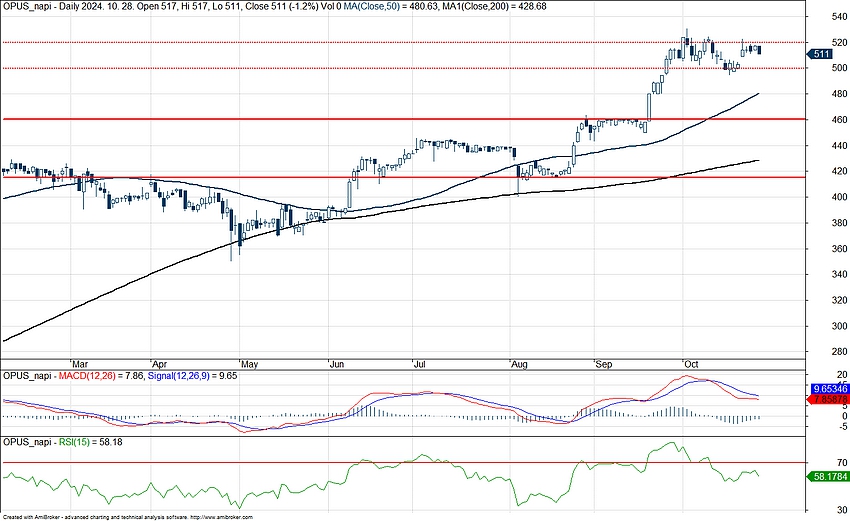Click the Jun date axis label

pos(337,364)
